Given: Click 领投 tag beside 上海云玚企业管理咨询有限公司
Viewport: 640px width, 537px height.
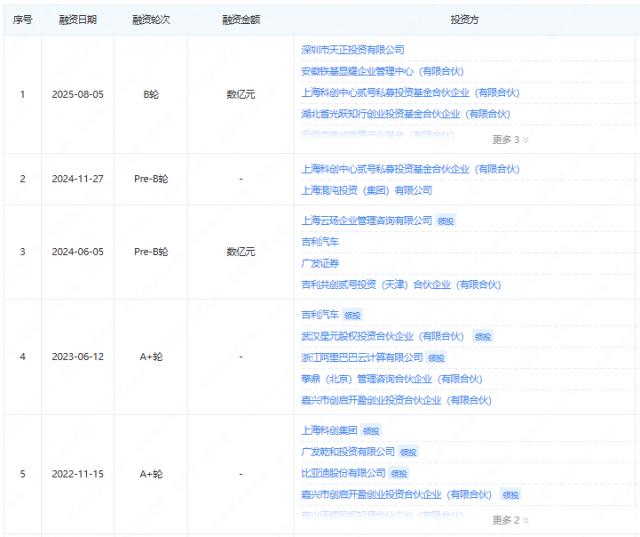Looking at the screenshot, I should coord(445,221).
